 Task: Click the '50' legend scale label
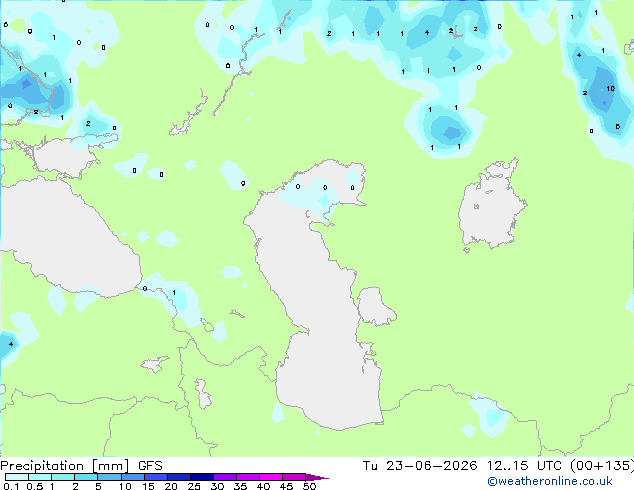coord(309,486)
